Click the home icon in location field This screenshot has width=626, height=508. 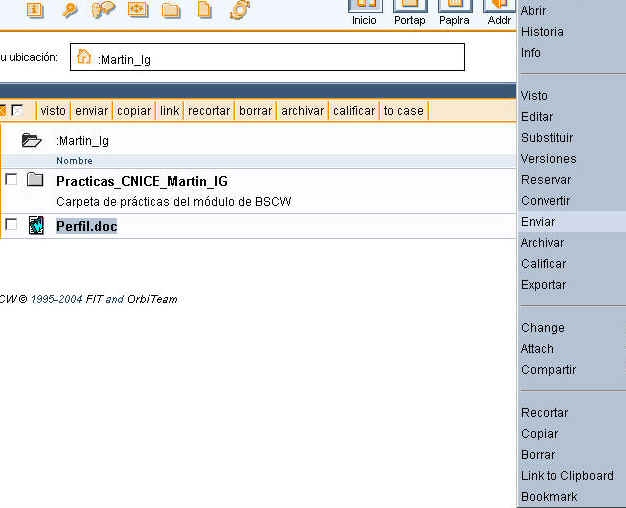(84, 57)
